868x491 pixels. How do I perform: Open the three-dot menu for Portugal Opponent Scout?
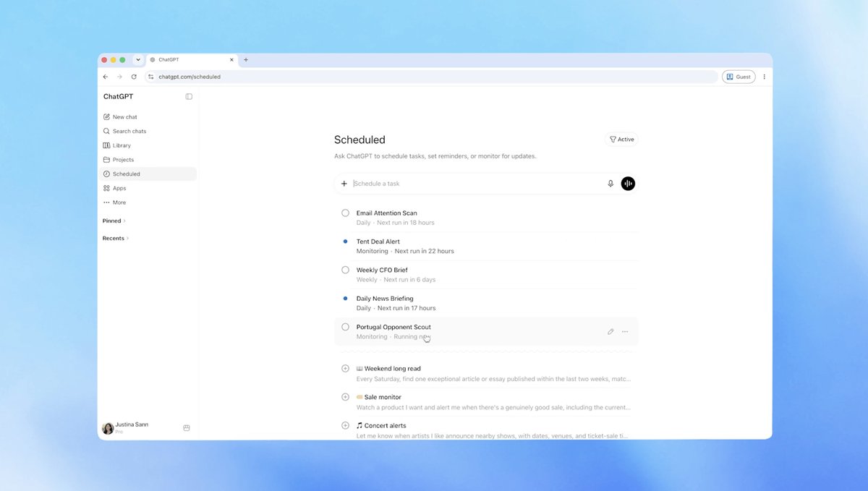(625, 332)
